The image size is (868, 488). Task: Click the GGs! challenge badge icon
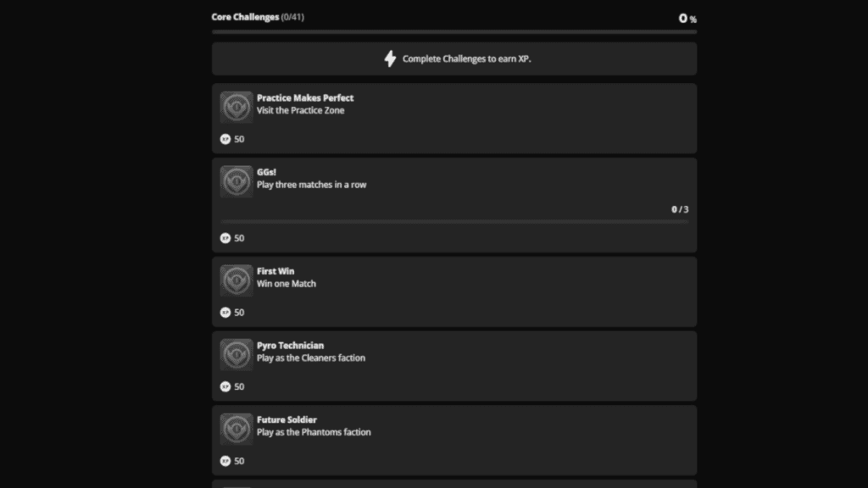[236, 181]
